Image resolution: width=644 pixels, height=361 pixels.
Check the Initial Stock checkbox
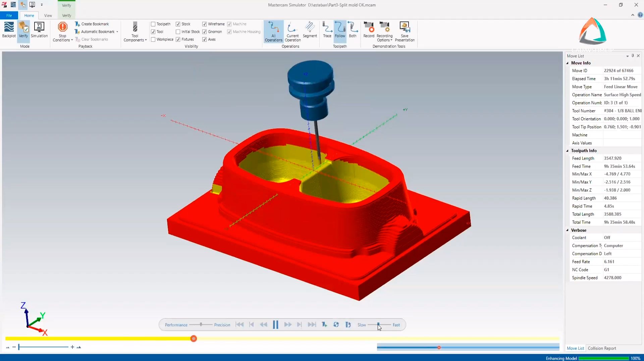pos(178,32)
